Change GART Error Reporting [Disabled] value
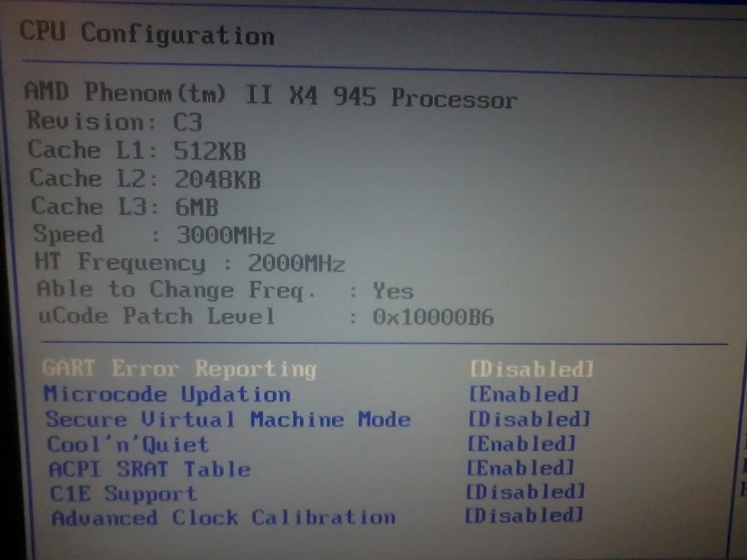The height and width of the screenshot is (560, 747). click(x=531, y=369)
